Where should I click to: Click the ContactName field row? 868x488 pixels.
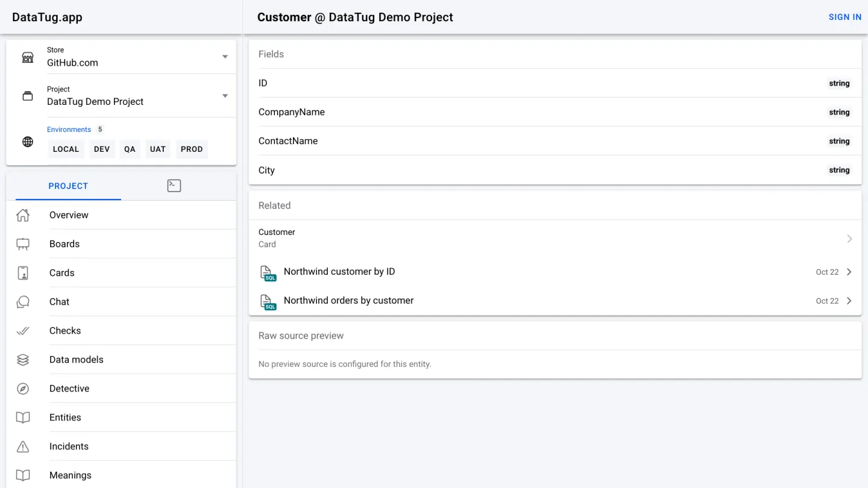(555, 141)
